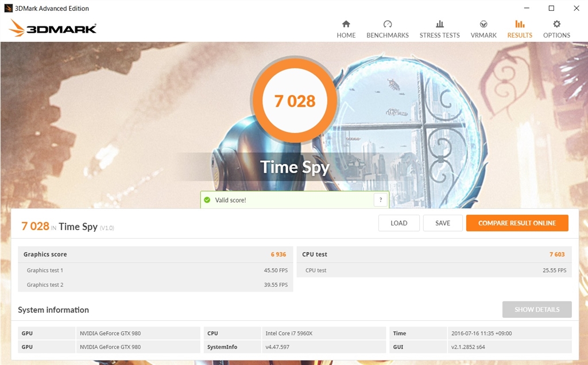Open the Stress Tests chart icon
588x365 pixels.
pos(439,24)
